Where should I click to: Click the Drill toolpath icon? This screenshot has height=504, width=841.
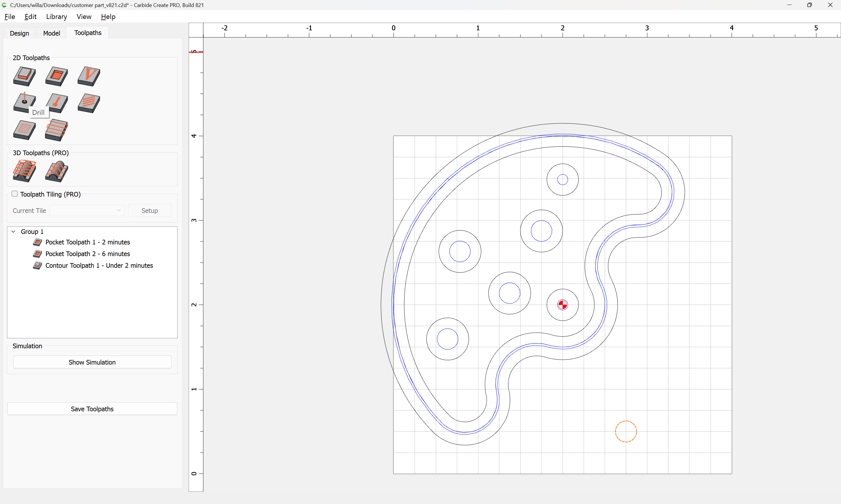pos(25,102)
